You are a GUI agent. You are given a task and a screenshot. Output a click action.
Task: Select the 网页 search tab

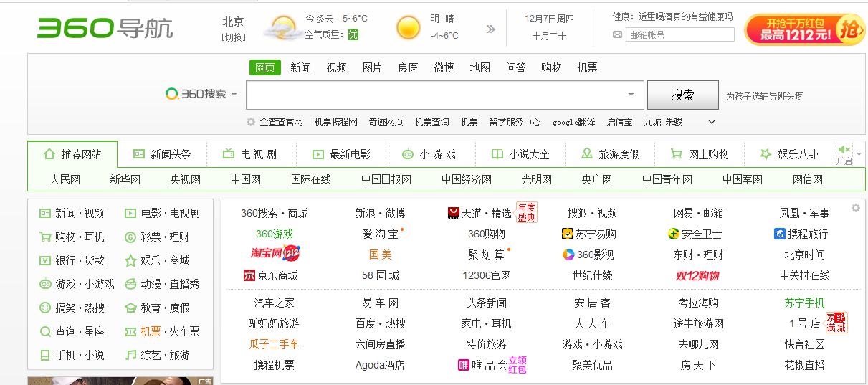point(265,67)
